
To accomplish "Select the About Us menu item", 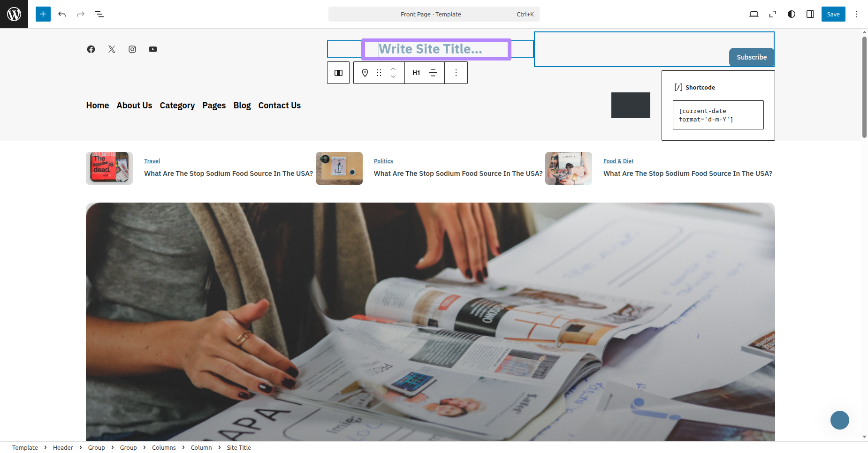I will [134, 106].
